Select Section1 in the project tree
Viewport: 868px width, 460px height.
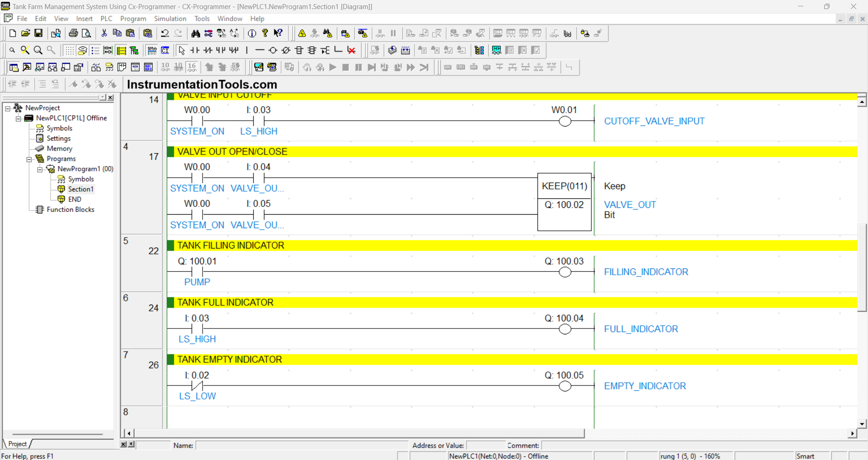tap(80, 189)
